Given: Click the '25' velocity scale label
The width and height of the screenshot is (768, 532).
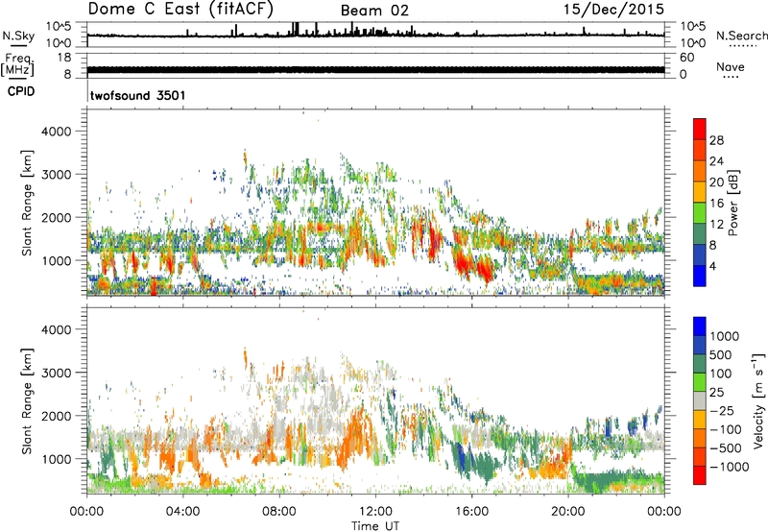Looking at the screenshot, I should coord(717,392).
